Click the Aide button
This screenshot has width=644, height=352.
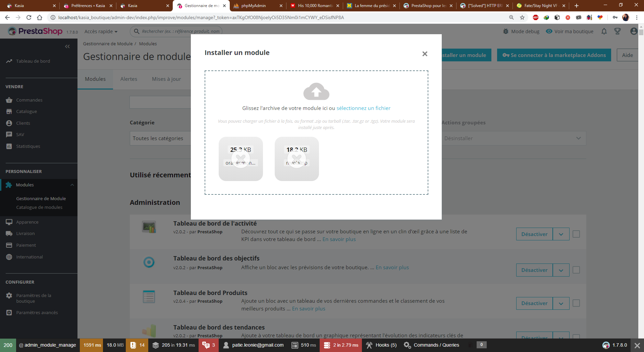(627, 55)
